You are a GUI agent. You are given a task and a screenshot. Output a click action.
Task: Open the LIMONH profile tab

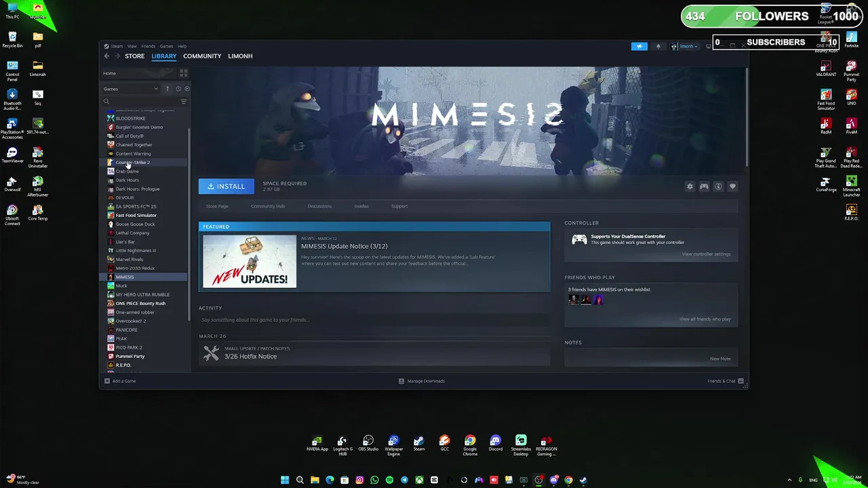pos(240,56)
